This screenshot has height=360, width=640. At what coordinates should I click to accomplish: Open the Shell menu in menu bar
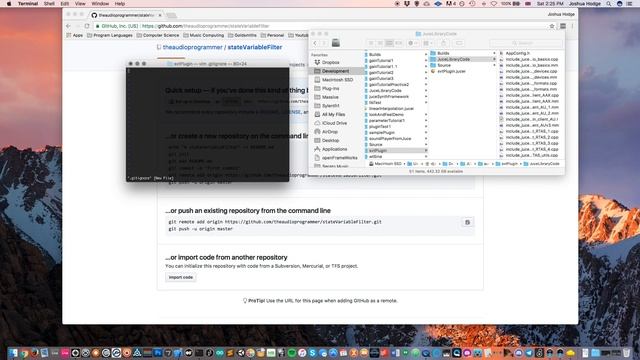[x=49, y=3]
